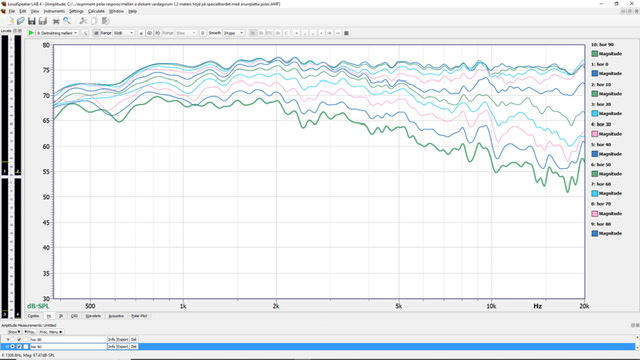Toggle the checked box on hor 90 row

pos(19,347)
